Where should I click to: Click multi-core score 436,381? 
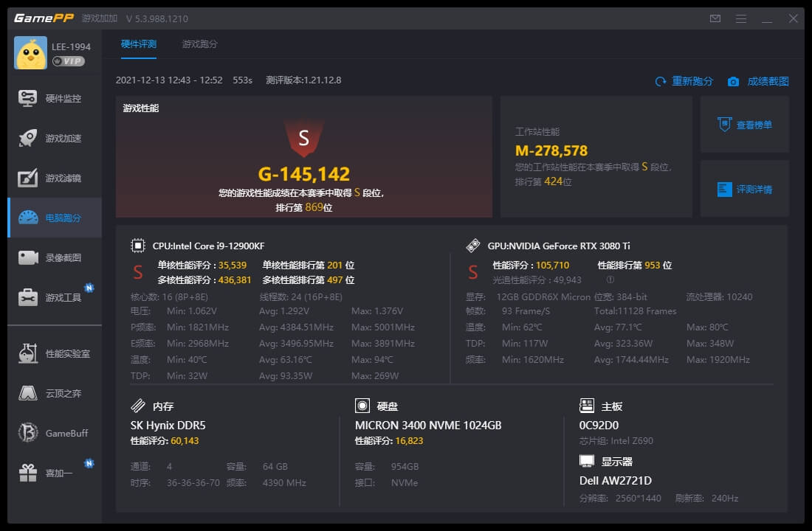point(235,280)
